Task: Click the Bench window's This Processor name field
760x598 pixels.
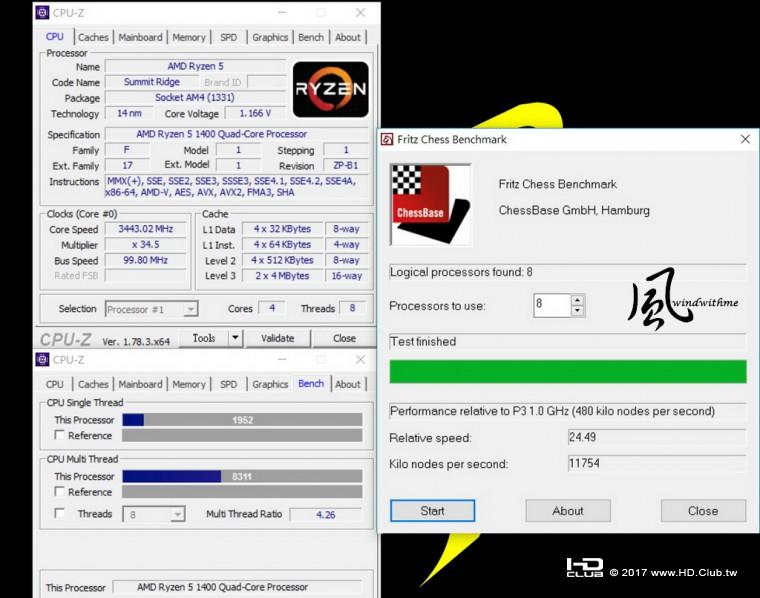Action: point(238,587)
